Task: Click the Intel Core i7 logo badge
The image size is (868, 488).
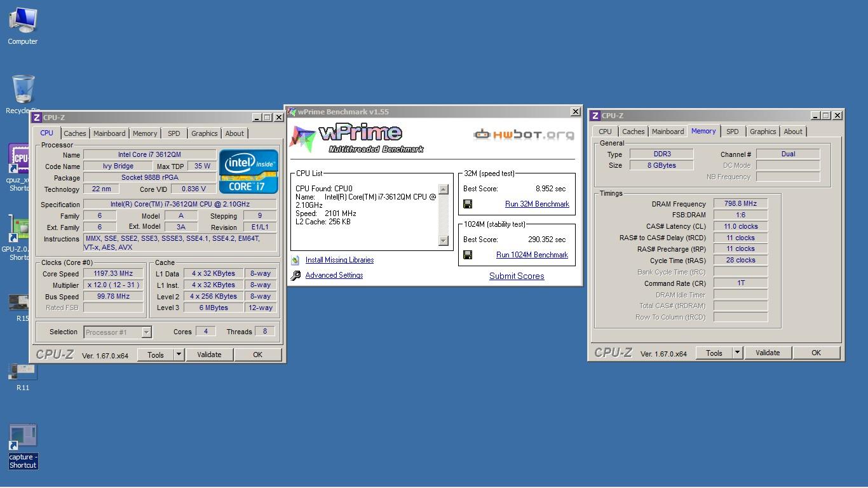Action: click(x=248, y=172)
